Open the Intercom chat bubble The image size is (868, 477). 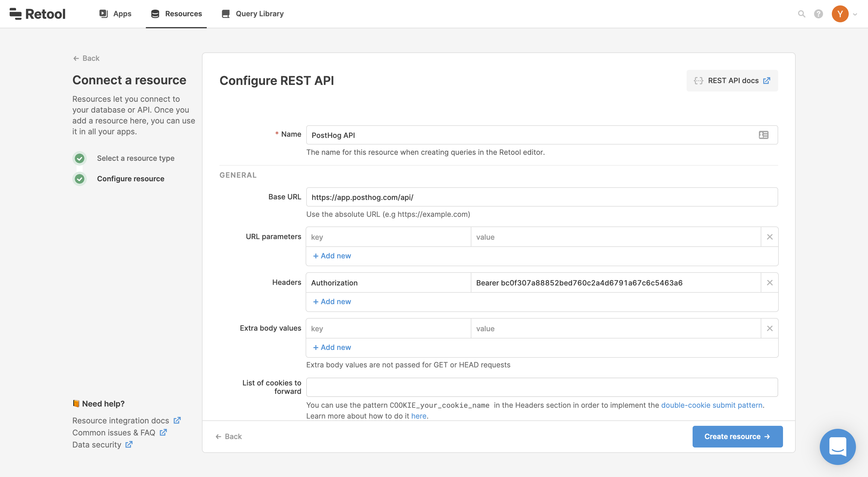[x=837, y=446]
